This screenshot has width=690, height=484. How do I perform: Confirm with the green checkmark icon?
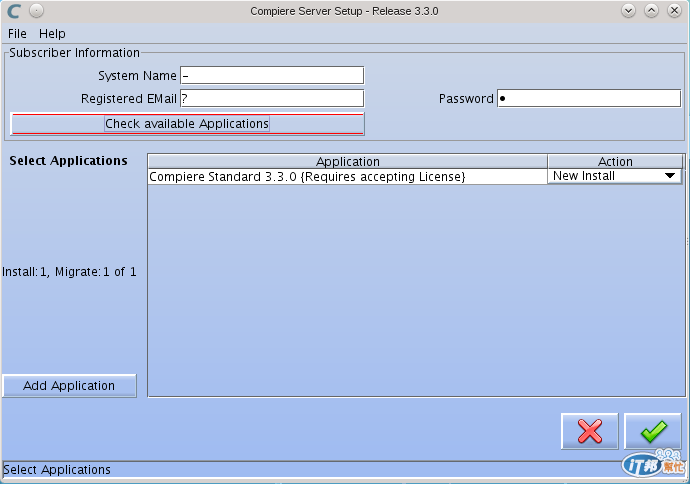(653, 431)
